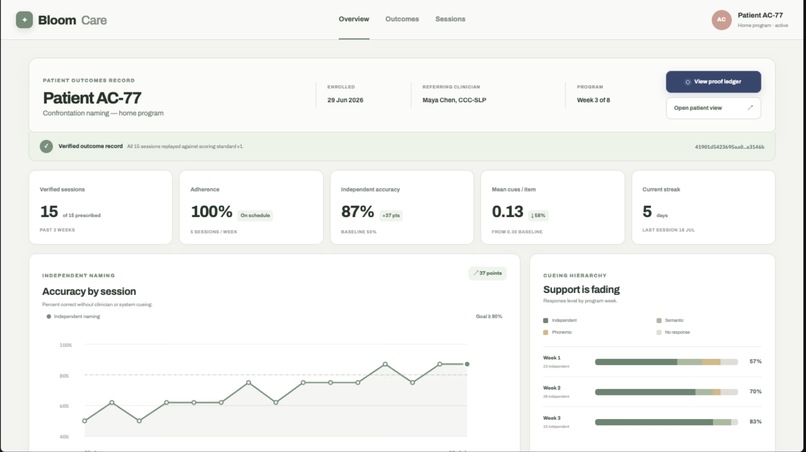Click the record hash 41901d5423695aa0
The height and width of the screenshot is (452, 806).
coord(729,147)
